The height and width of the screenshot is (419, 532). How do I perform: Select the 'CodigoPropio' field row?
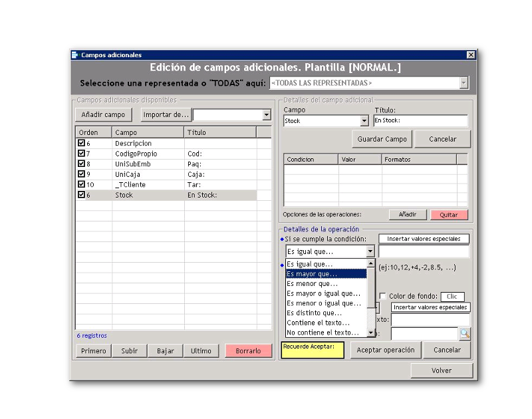[166, 154]
